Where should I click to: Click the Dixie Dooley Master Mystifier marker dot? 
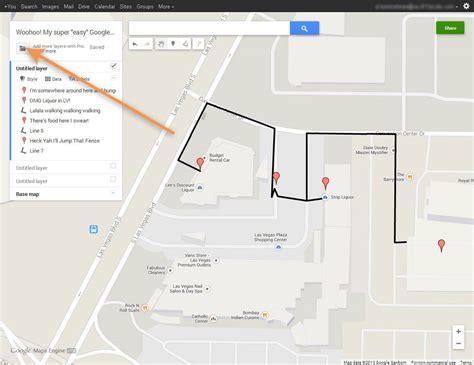pyautogui.click(x=393, y=150)
